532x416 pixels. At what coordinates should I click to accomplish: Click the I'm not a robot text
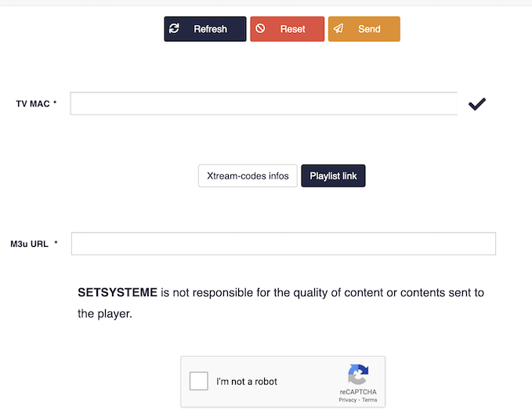coord(247,382)
